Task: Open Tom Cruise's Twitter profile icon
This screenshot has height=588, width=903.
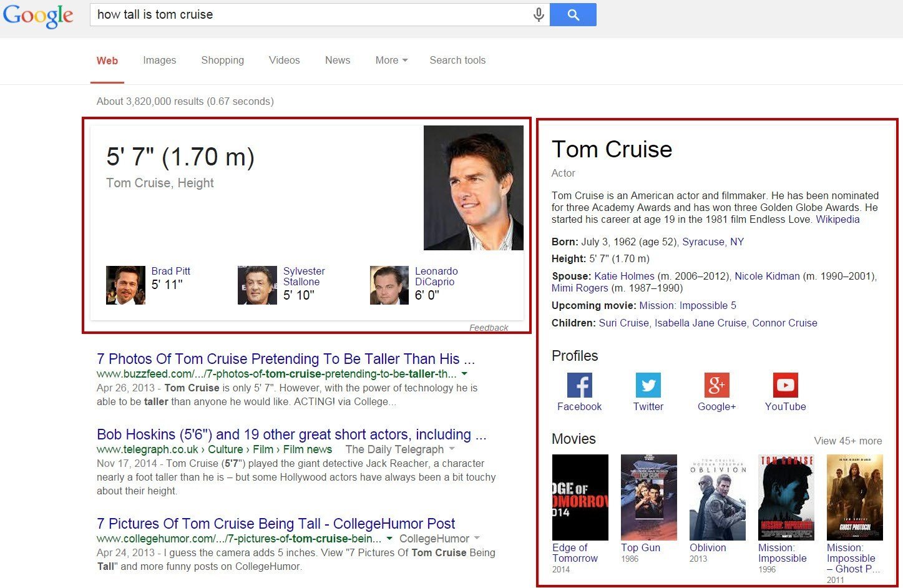Action: point(648,385)
